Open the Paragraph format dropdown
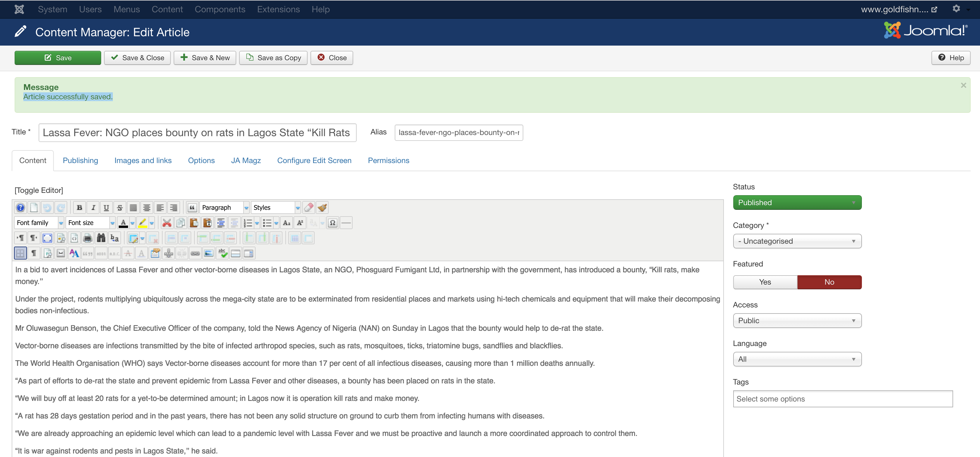 225,207
